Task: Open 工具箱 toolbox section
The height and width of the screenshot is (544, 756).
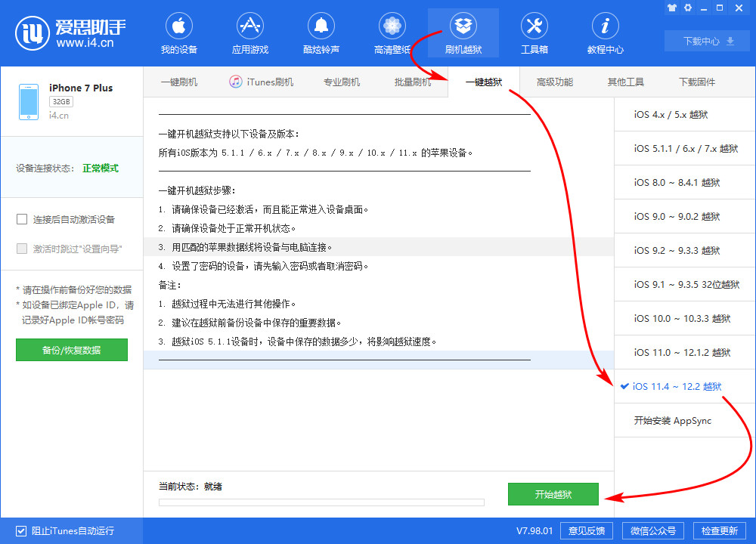Action: click(x=534, y=34)
